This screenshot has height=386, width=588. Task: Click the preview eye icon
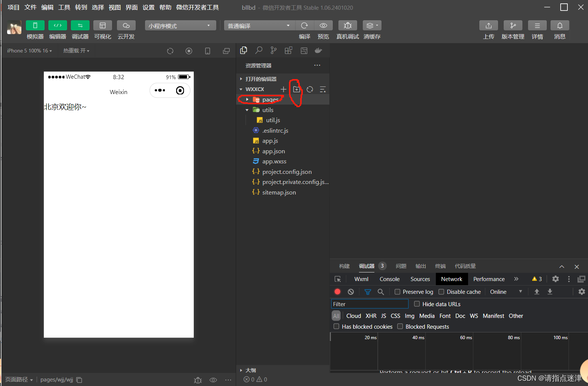point(323,25)
